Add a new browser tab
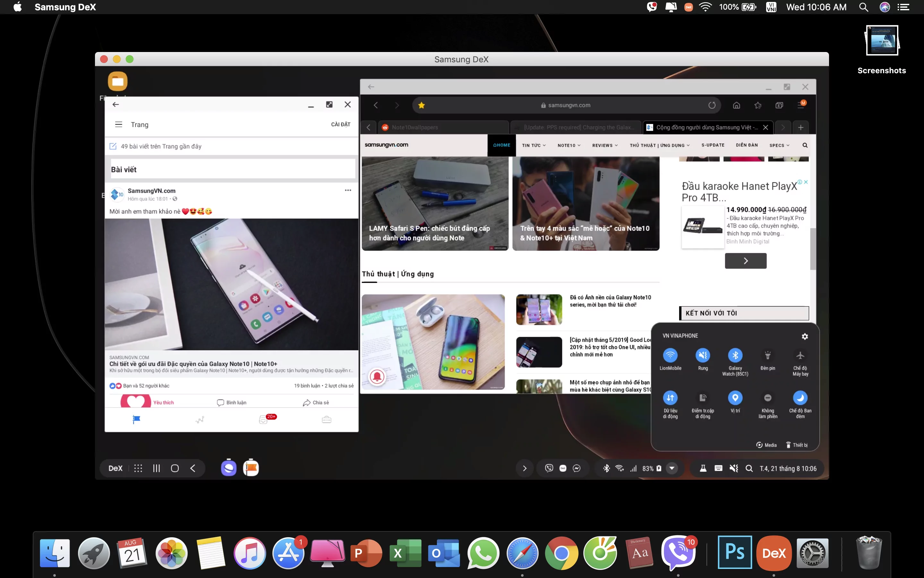924x578 pixels. 801,127
